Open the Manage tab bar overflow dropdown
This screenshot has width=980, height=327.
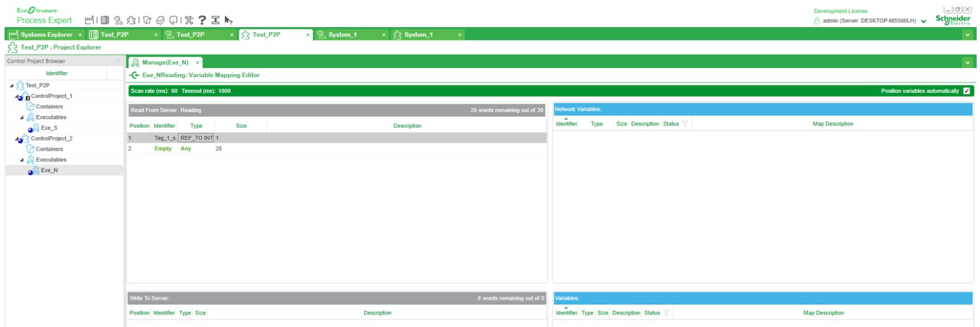click(x=968, y=62)
